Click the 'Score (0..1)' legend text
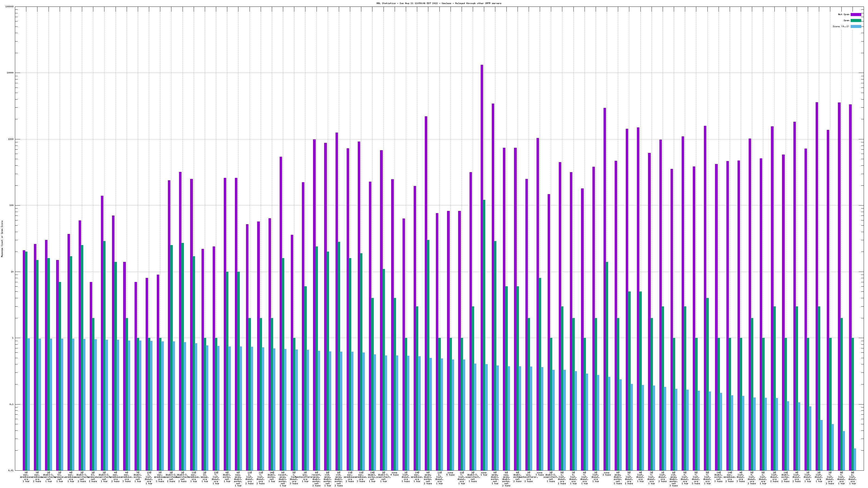The image size is (868, 488). tap(841, 27)
